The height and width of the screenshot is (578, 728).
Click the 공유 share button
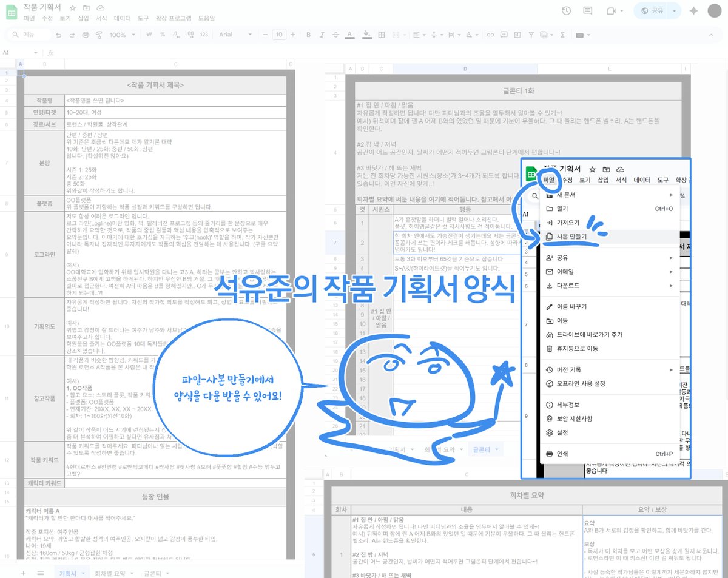652,11
